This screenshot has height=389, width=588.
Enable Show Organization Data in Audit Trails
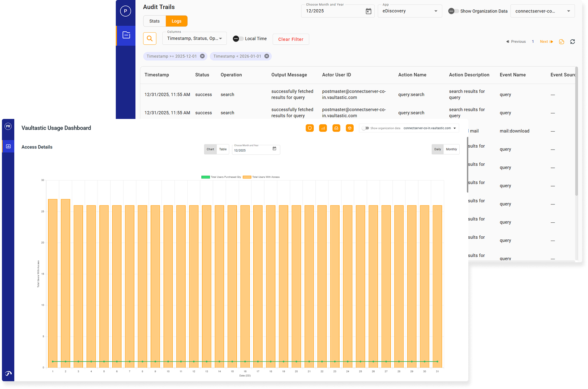(453, 11)
